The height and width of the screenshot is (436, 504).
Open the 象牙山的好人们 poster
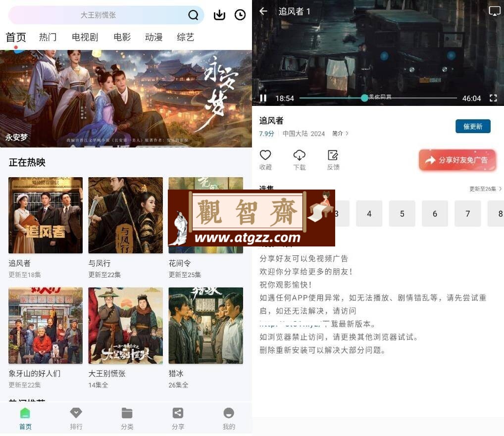coord(46,326)
